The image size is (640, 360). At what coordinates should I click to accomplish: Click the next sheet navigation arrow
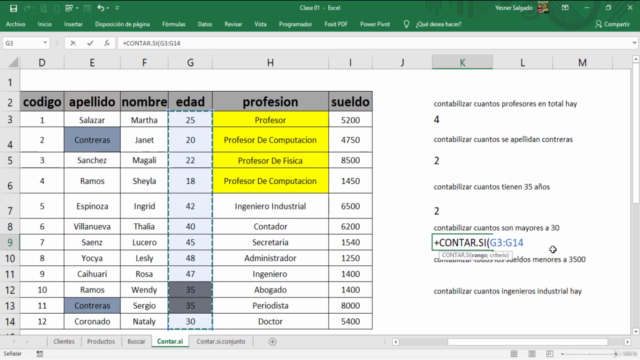(27, 342)
